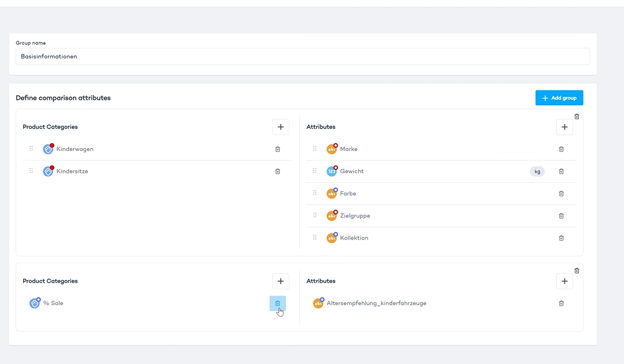Click the Add group button
The height and width of the screenshot is (364, 624).
pyautogui.click(x=559, y=98)
